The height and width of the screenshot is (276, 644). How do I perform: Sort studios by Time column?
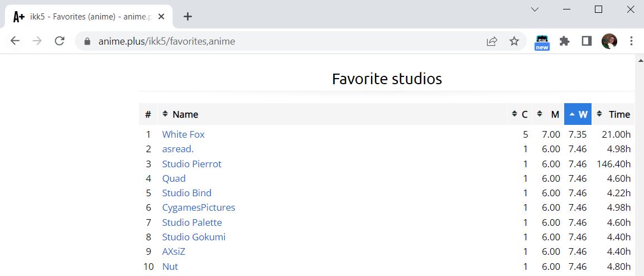[613, 114]
